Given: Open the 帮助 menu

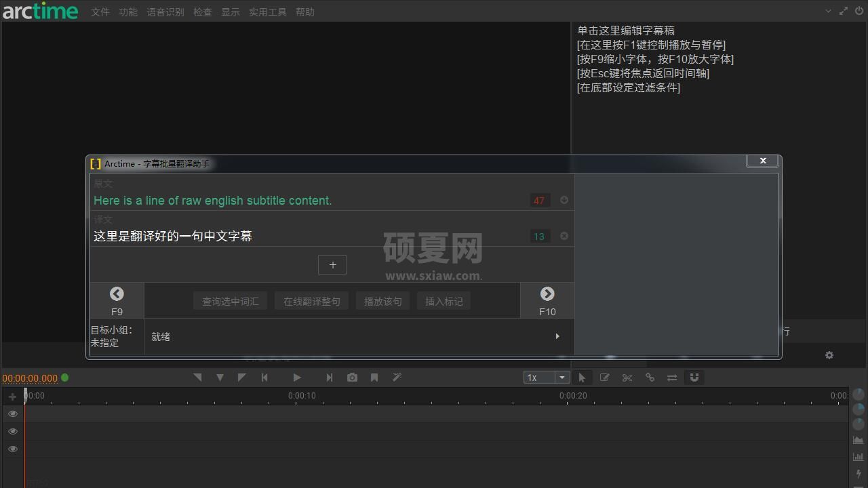Looking at the screenshot, I should tap(305, 12).
